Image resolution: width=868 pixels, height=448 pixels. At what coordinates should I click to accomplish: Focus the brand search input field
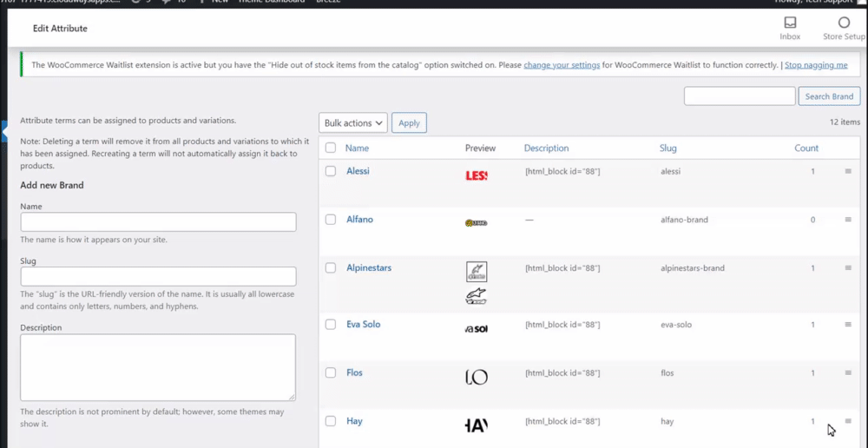(740, 96)
